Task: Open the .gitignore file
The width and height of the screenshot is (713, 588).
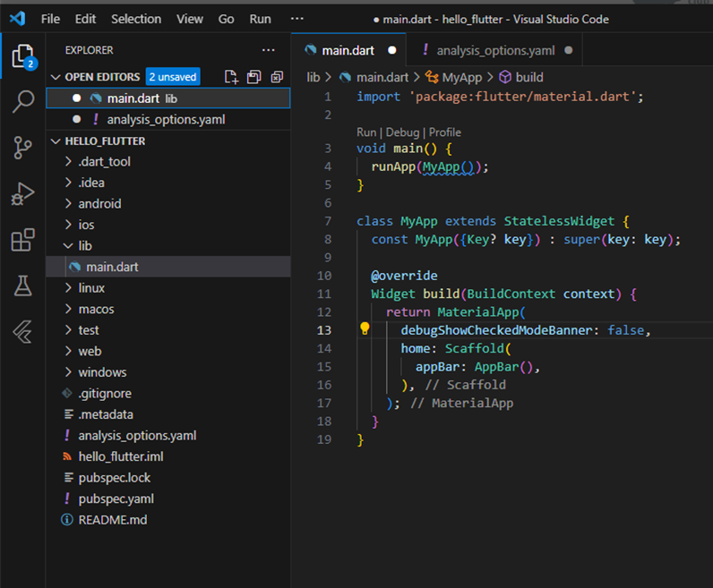Action: pos(168,394)
